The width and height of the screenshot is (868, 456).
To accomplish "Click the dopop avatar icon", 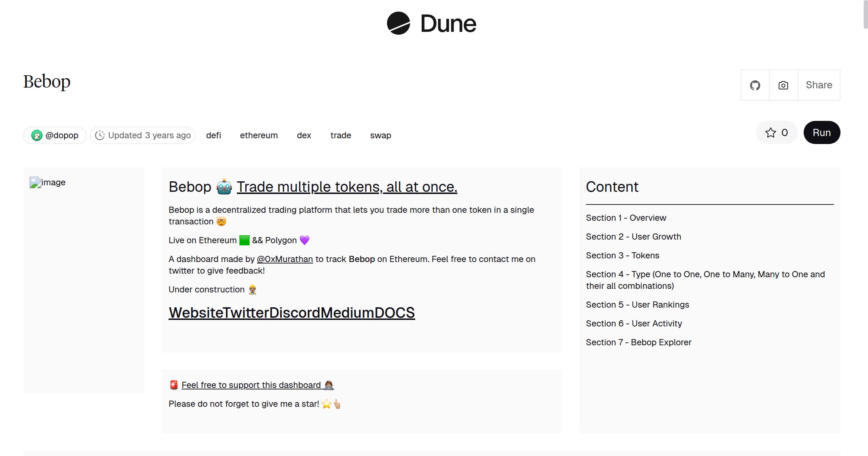I will 37,135.
